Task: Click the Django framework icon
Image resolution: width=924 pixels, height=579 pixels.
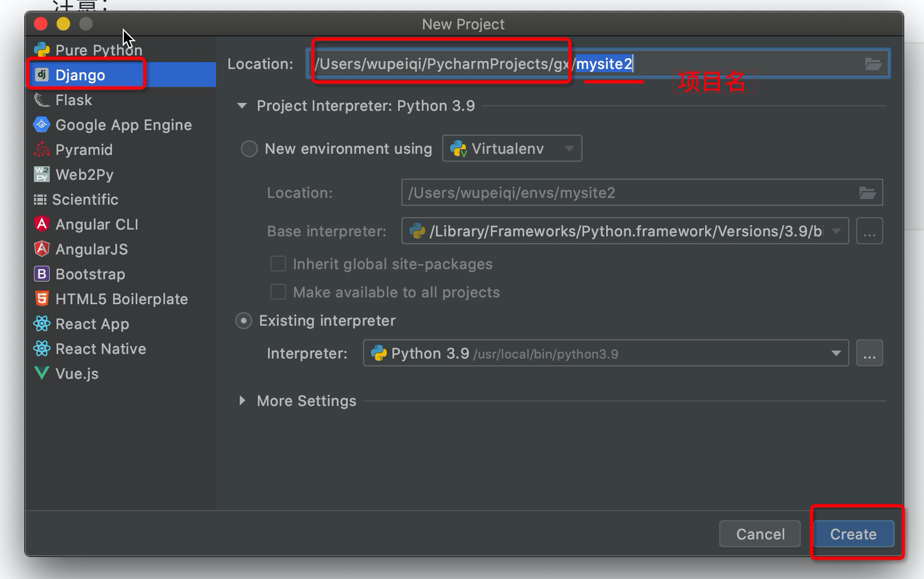Action: [41, 75]
